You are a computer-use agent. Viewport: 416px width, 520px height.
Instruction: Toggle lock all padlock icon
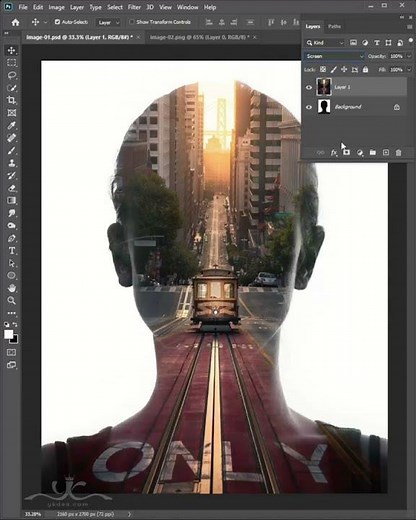click(x=366, y=69)
